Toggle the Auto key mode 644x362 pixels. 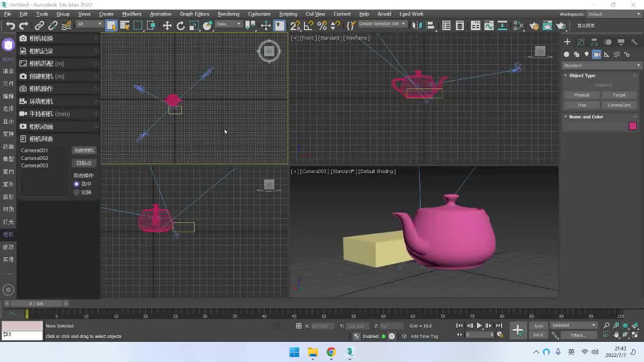tap(538, 326)
